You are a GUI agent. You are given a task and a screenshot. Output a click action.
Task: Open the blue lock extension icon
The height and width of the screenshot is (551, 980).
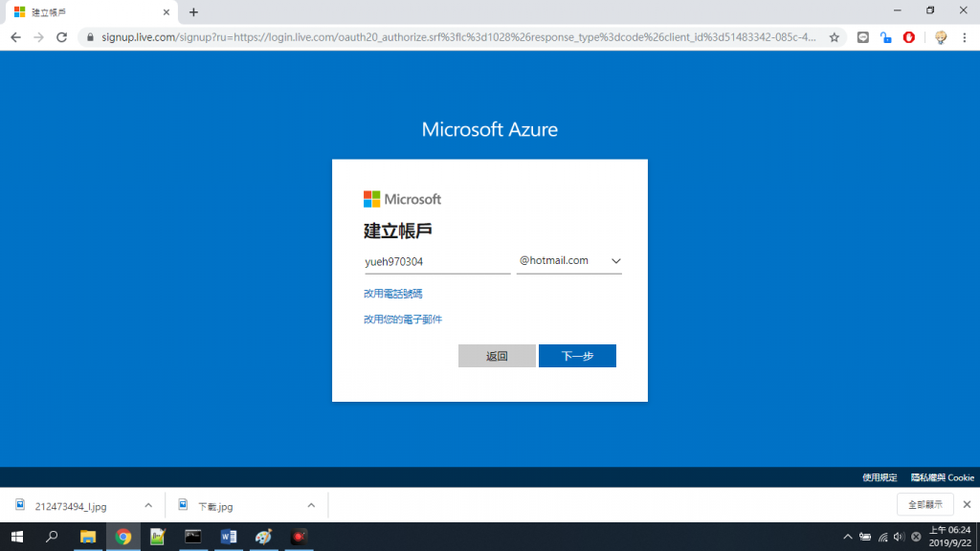point(885,37)
